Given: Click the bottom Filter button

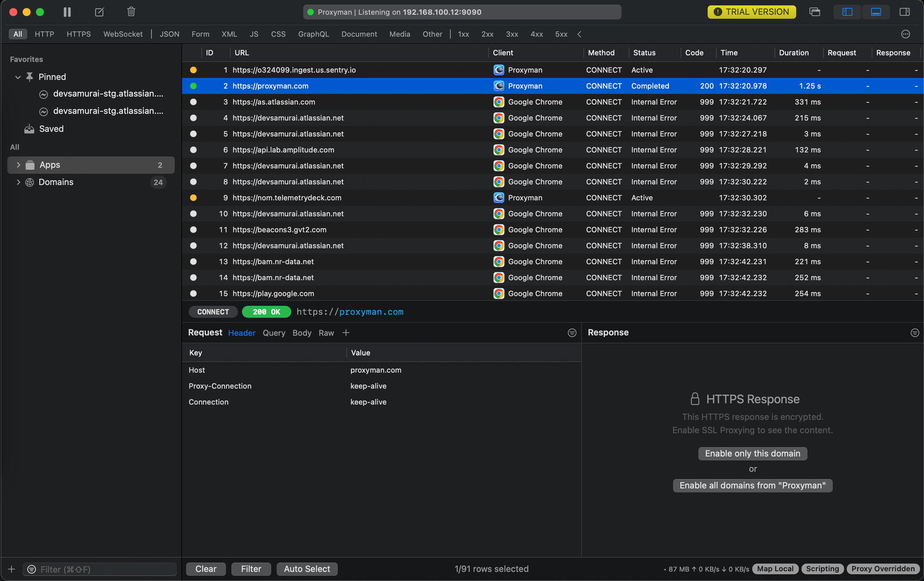Looking at the screenshot, I should (x=251, y=569).
